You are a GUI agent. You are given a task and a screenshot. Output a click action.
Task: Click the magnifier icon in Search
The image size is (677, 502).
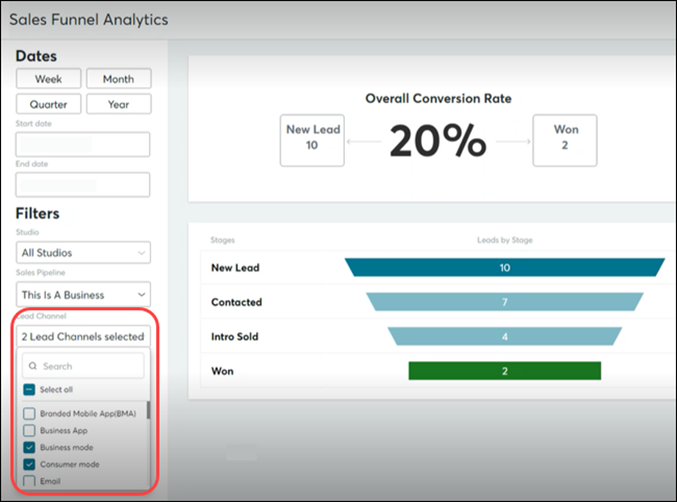click(x=33, y=366)
